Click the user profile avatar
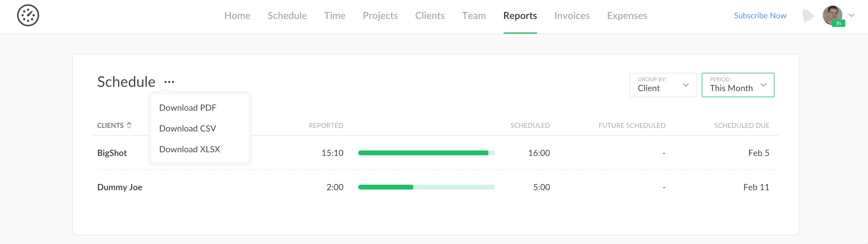 [x=832, y=15]
